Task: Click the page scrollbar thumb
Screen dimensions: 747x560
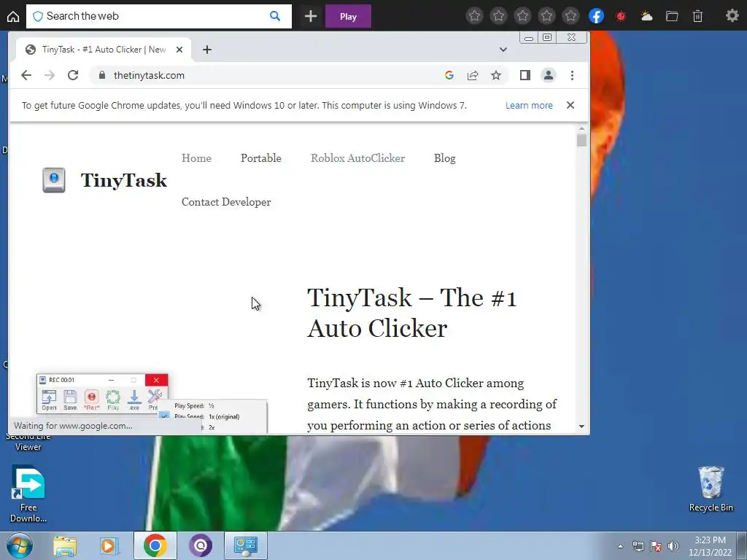Action: (581, 141)
